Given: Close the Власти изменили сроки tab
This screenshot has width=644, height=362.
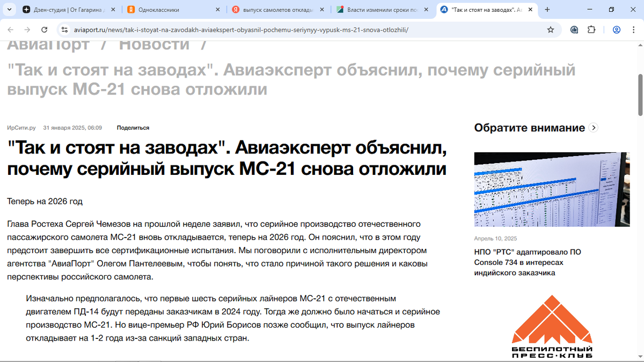Looking at the screenshot, I should [x=426, y=10].
